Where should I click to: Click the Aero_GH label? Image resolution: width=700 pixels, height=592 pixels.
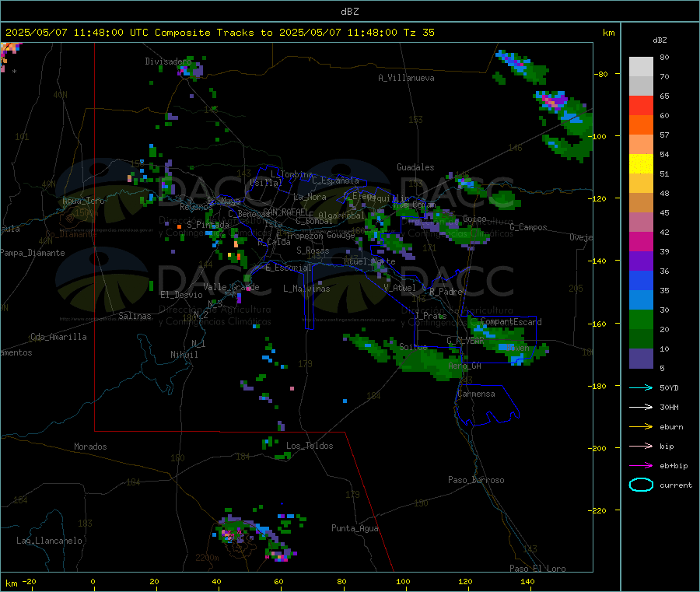(464, 366)
